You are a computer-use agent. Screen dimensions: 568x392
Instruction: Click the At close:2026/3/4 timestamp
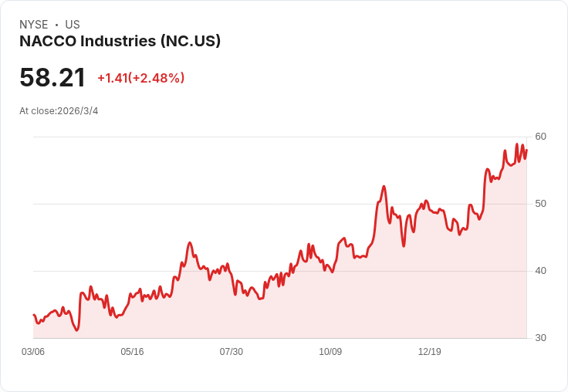[59, 111]
